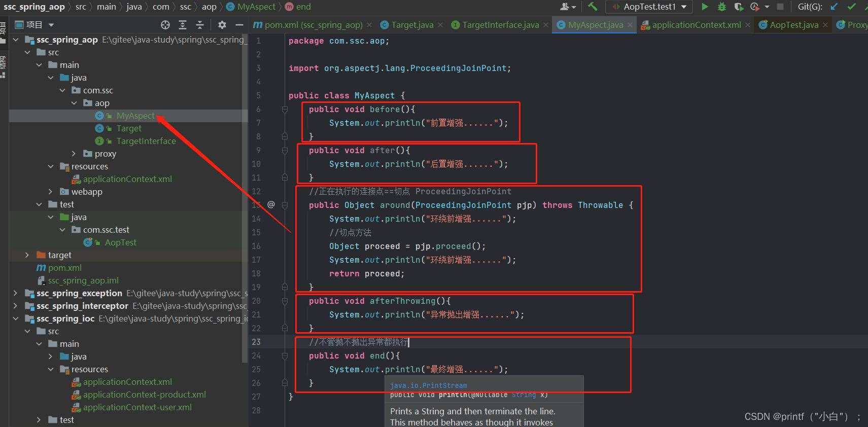Open project panel settings gear

click(222, 25)
